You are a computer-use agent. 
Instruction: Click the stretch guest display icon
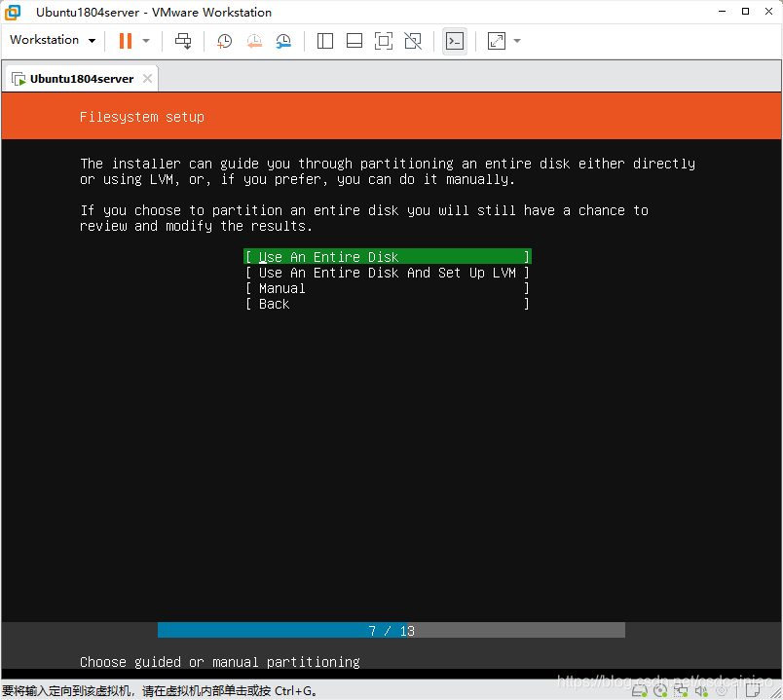pyautogui.click(x=497, y=41)
